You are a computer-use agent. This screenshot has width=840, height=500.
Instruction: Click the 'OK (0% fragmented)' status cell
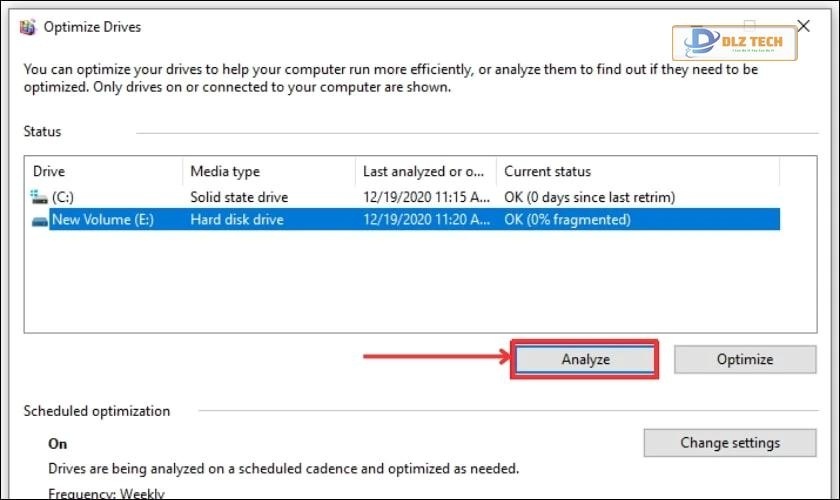click(567, 219)
